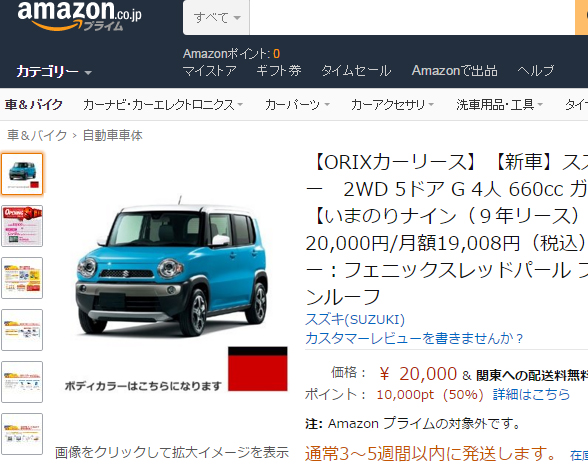Expand カーアクセサリ dropdown menu
588x468 pixels.
pos(392,105)
